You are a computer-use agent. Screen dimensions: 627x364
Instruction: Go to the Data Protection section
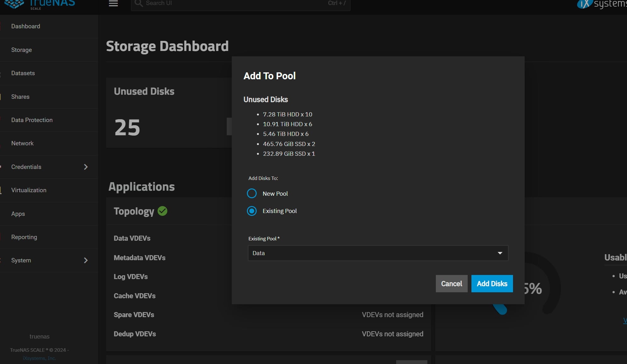click(32, 120)
